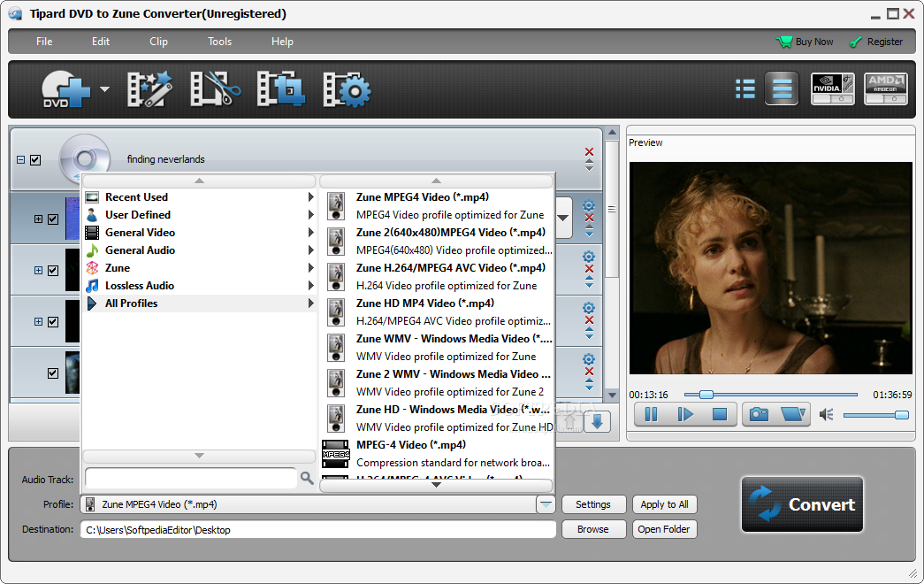Open the User Defined profile category
This screenshot has width=924, height=584.
pyautogui.click(x=200, y=215)
